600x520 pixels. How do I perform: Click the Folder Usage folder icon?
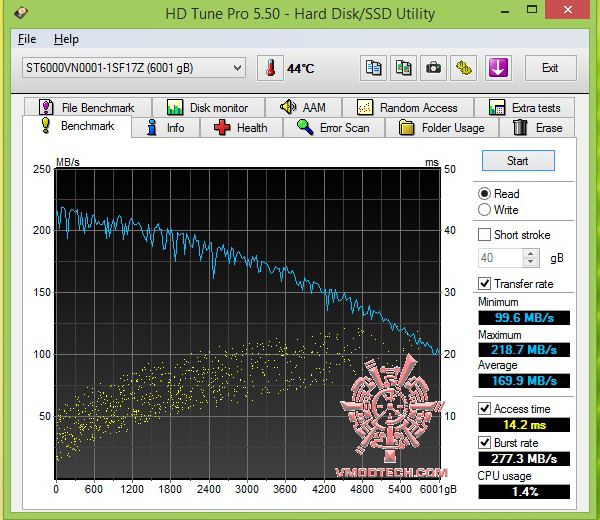(x=406, y=127)
